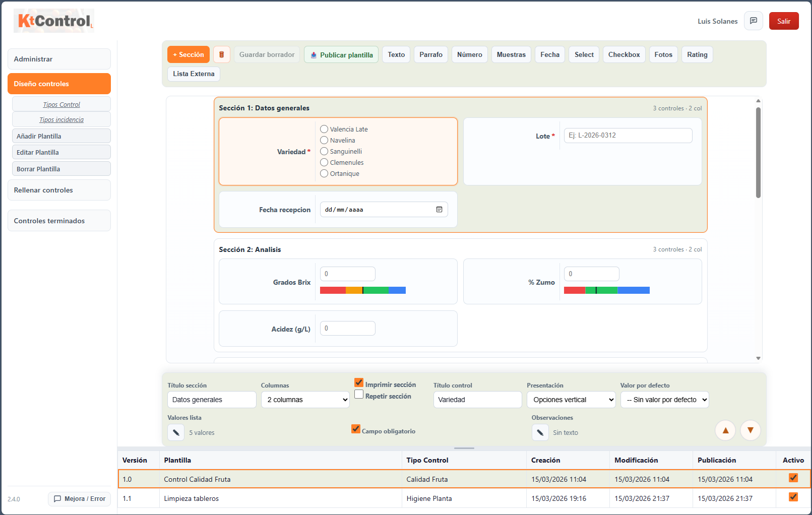Toggle the Imprimir sección checkbox
The width and height of the screenshot is (812, 515).
(359, 383)
